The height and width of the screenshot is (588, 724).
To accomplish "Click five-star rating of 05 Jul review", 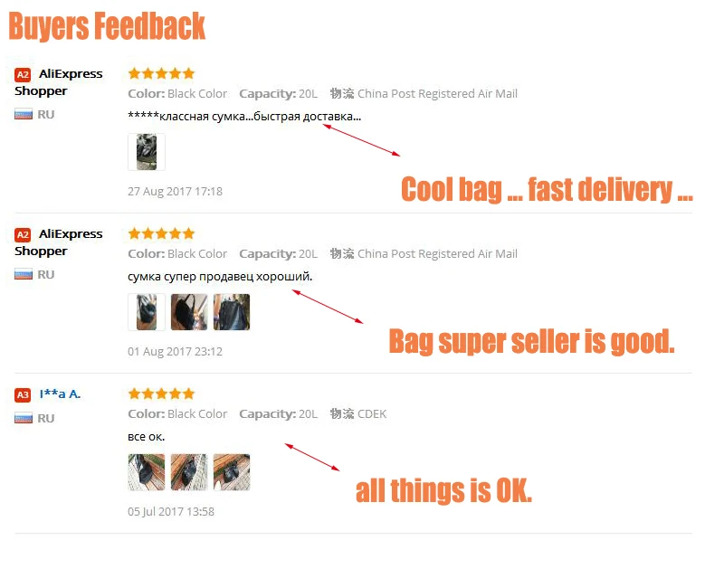I will [x=162, y=394].
